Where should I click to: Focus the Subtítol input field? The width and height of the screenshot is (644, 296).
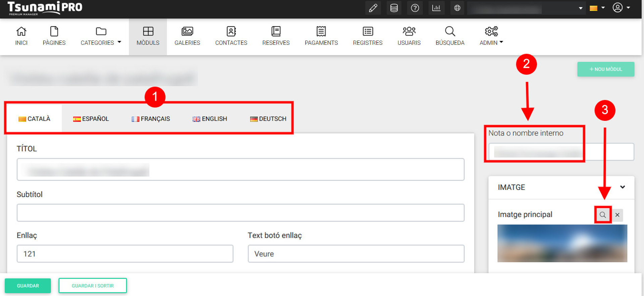click(x=240, y=213)
